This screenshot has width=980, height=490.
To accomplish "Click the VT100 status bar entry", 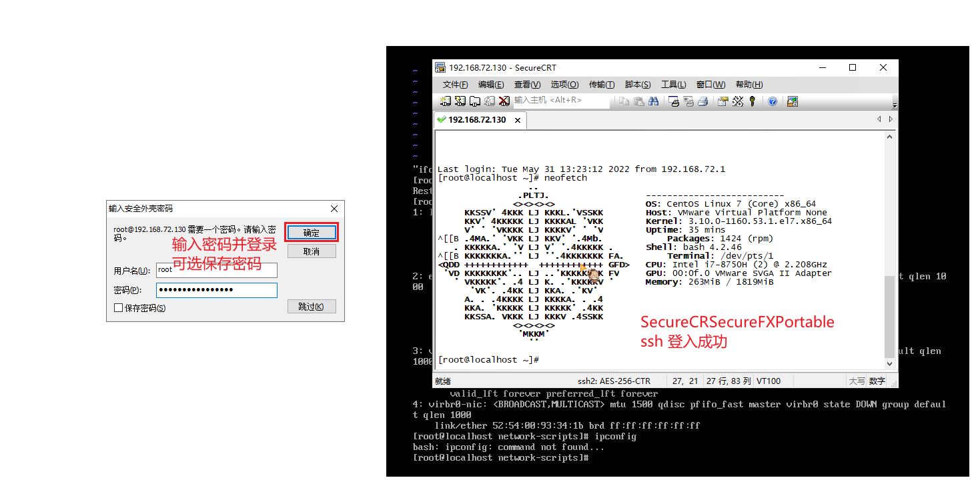I will coord(769,381).
